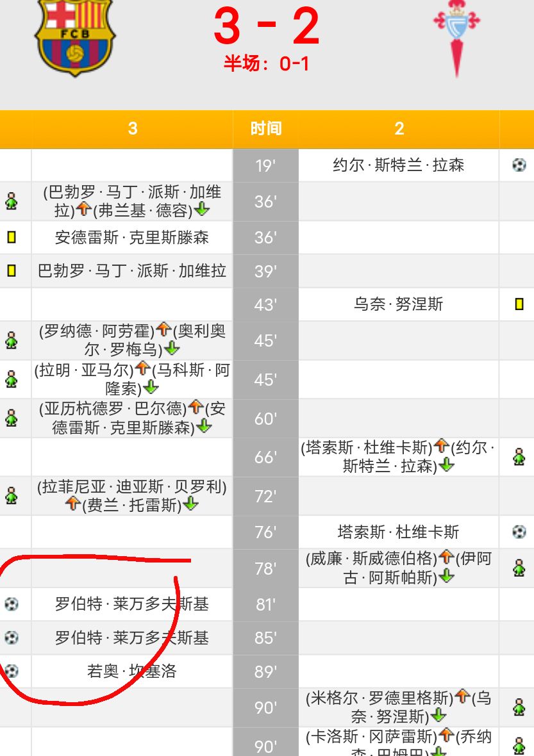Select the home score header showing 3

point(132,129)
